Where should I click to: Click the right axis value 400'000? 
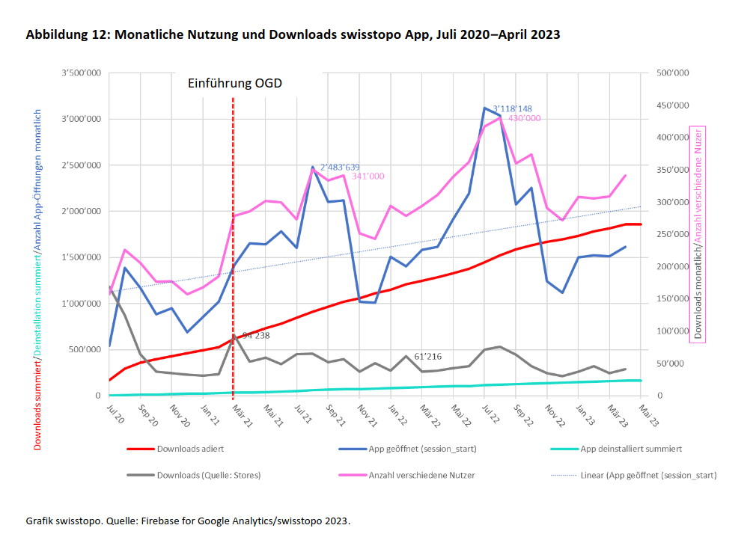(x=673, y=138)
